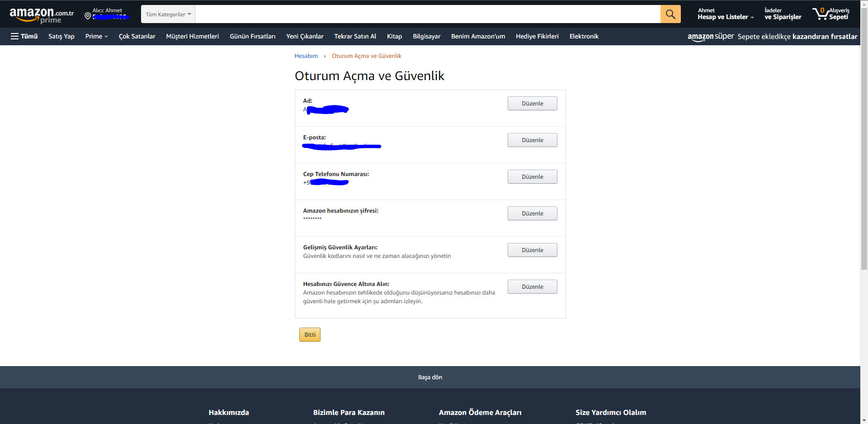View Günün Fırsatları

click(x=253, y=36)
